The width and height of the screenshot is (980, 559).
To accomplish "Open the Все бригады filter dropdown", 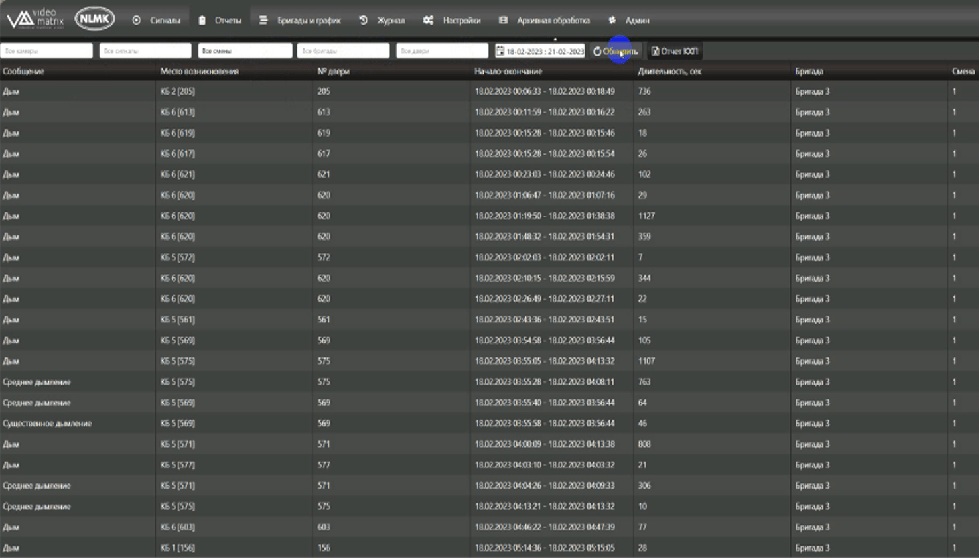I will 343,51.
